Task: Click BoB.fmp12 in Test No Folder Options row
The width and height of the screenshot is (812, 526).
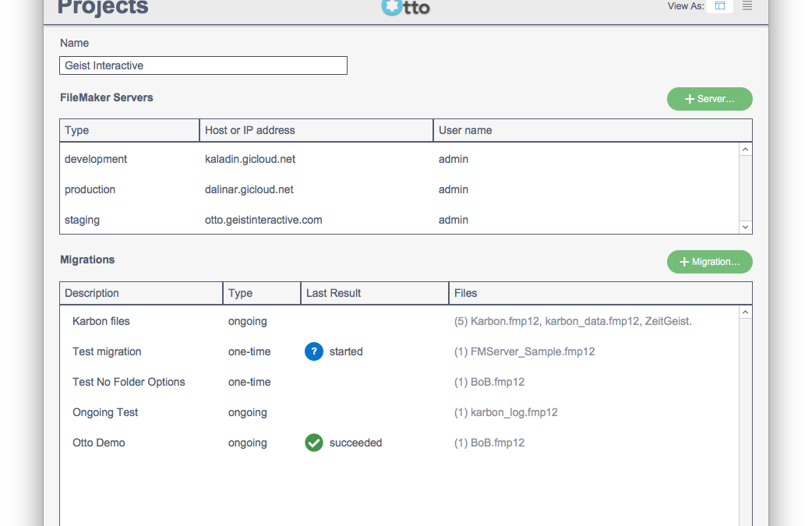Action: click(x=489, y=382)
